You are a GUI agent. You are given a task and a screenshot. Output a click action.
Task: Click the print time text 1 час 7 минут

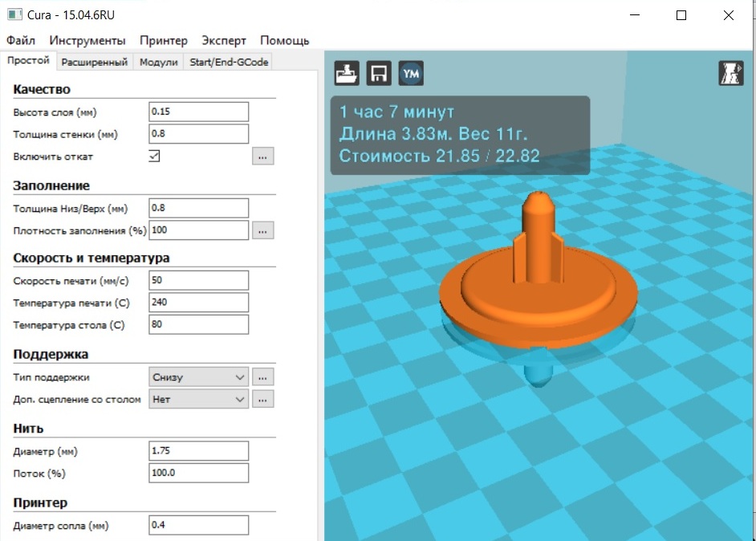[396, 112]
